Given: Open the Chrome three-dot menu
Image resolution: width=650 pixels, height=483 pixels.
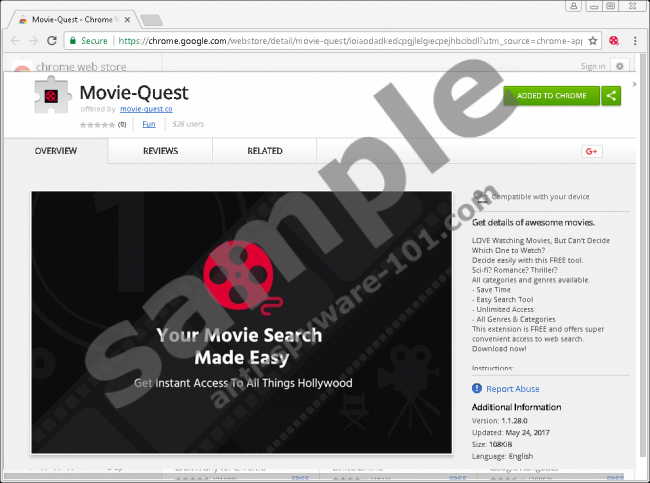Looking at the screenshot, I should 636,41.
